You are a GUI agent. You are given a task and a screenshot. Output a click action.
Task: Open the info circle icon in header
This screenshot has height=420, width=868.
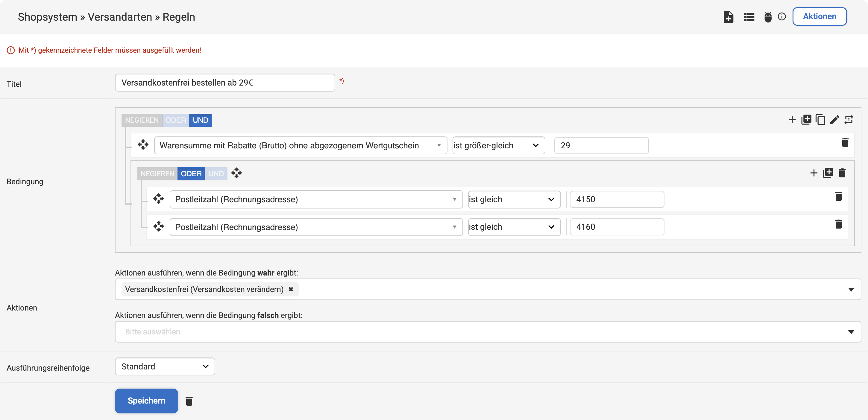tap(782, 16)
